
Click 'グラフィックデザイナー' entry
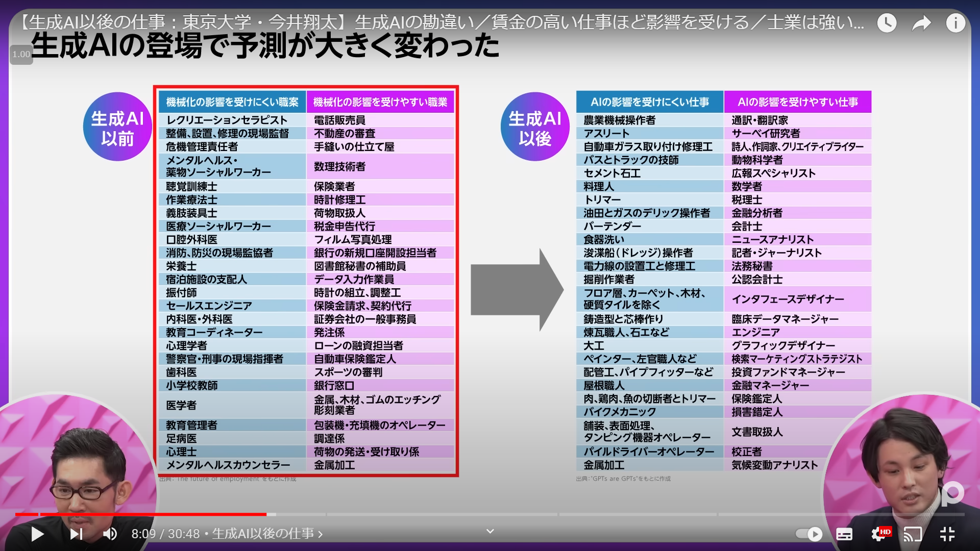click(x=783, y=345)
